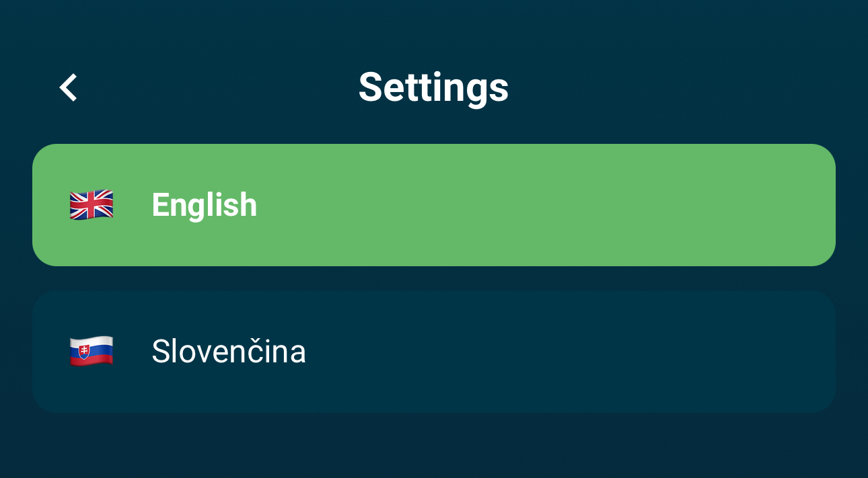Click the "Slovenčina" text label
This screenshot has width=868, height=478.
pyautogui.click(x=229, y=351)
